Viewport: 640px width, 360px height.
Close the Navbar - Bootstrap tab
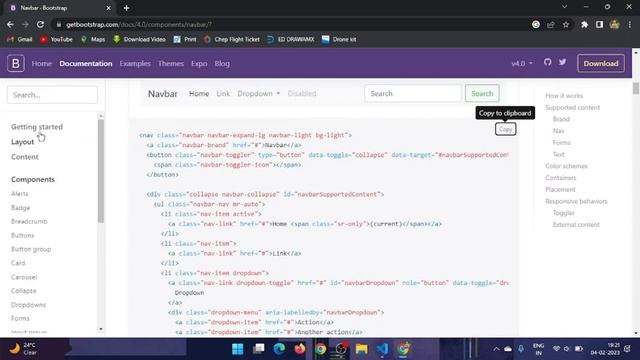coord(108,8)
